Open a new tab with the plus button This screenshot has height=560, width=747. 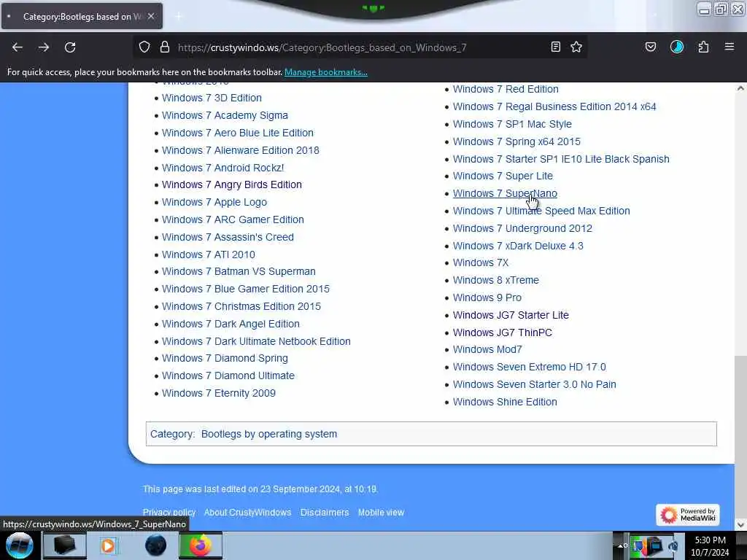coord(179,17)
